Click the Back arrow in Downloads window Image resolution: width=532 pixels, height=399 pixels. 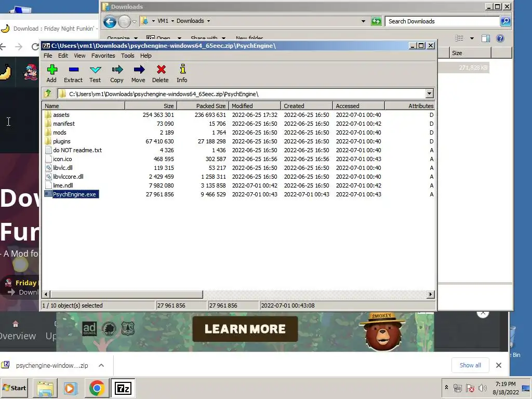coord(110,22)
